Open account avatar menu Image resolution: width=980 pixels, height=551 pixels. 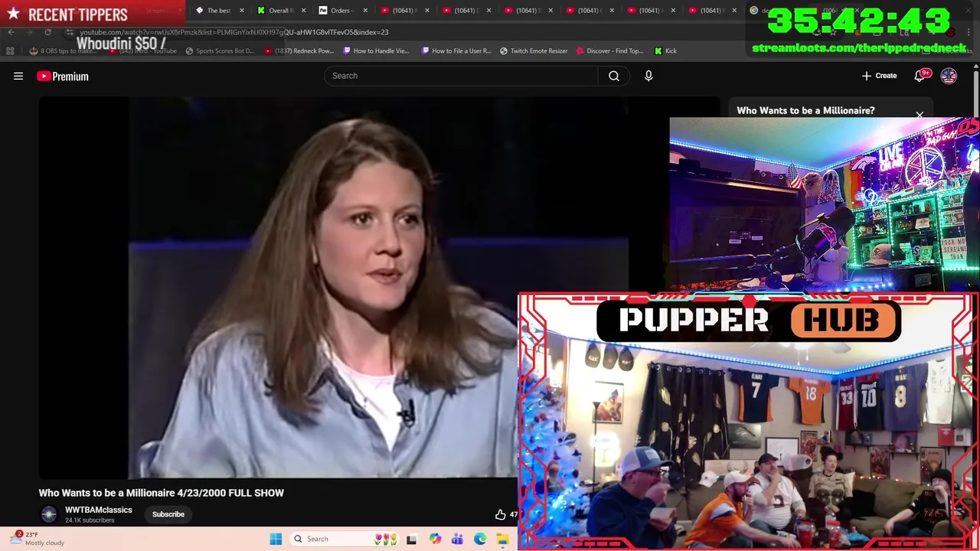tap(949, 76)
